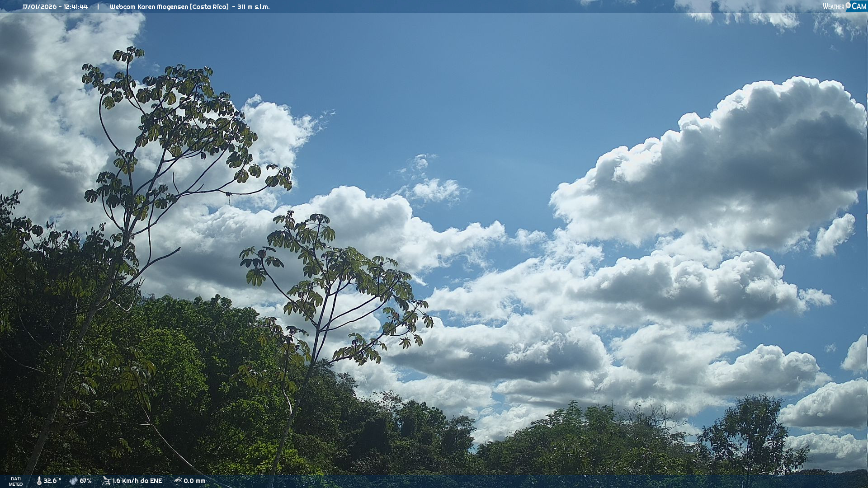This screenshot has width=868, height=488.
Task: Click the 1.6 Km/h wind speed reading
Action: point(127,481)
